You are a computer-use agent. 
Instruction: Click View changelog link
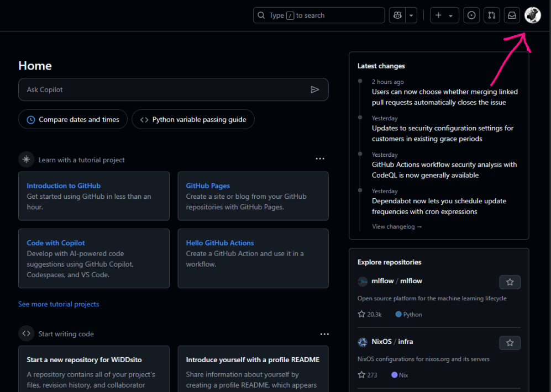coord(397,227)
